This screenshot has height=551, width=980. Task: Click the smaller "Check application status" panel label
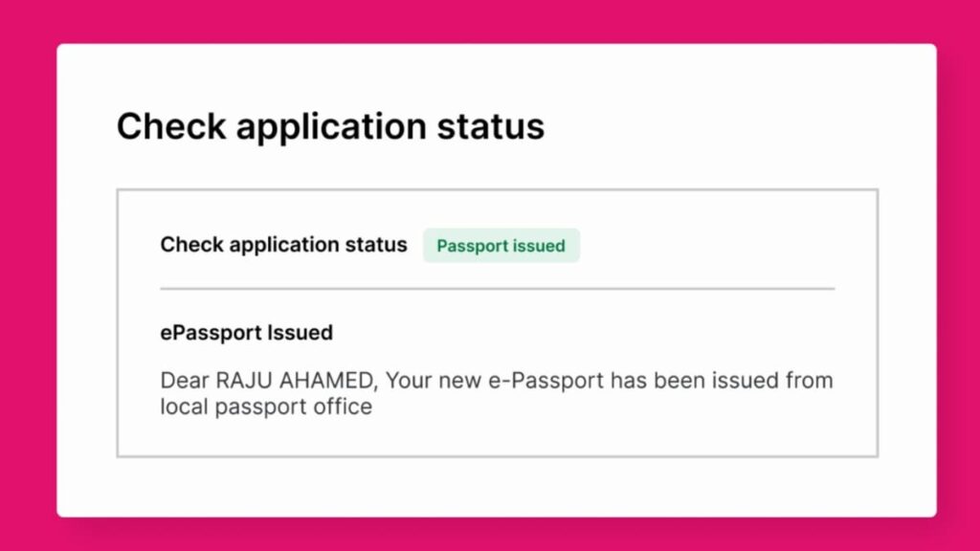click(283, 245)
